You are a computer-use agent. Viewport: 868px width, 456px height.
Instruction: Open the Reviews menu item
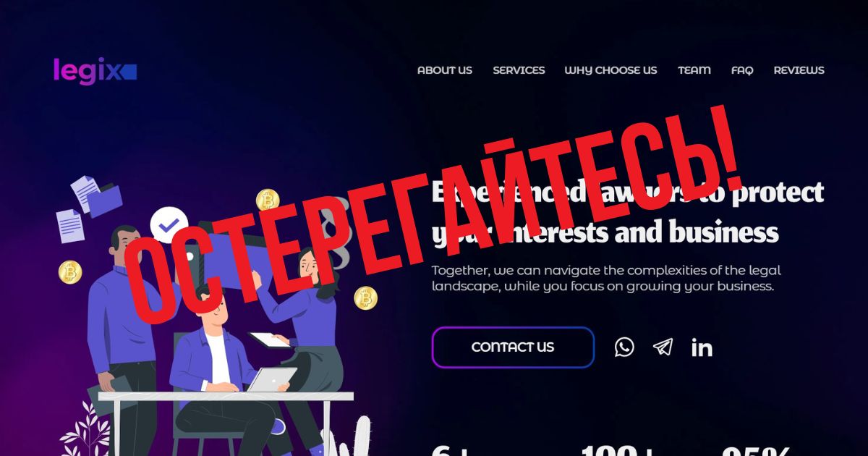point(799,70)
